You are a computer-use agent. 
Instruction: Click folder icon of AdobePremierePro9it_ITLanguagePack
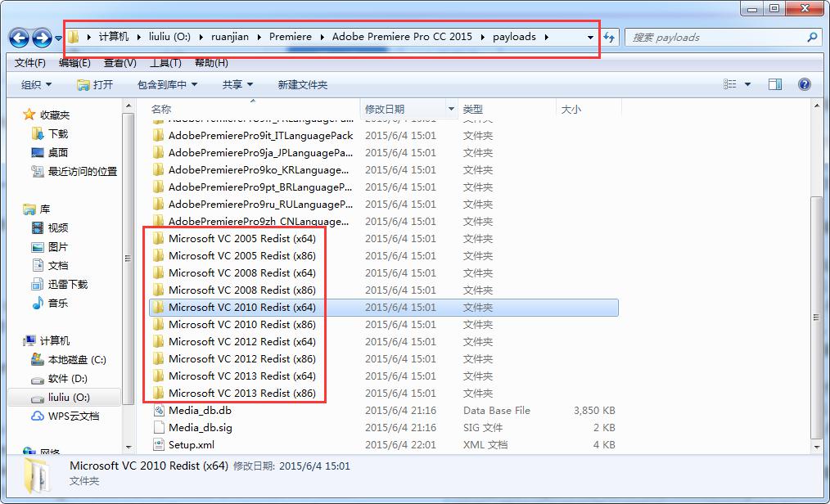[158, 135]
